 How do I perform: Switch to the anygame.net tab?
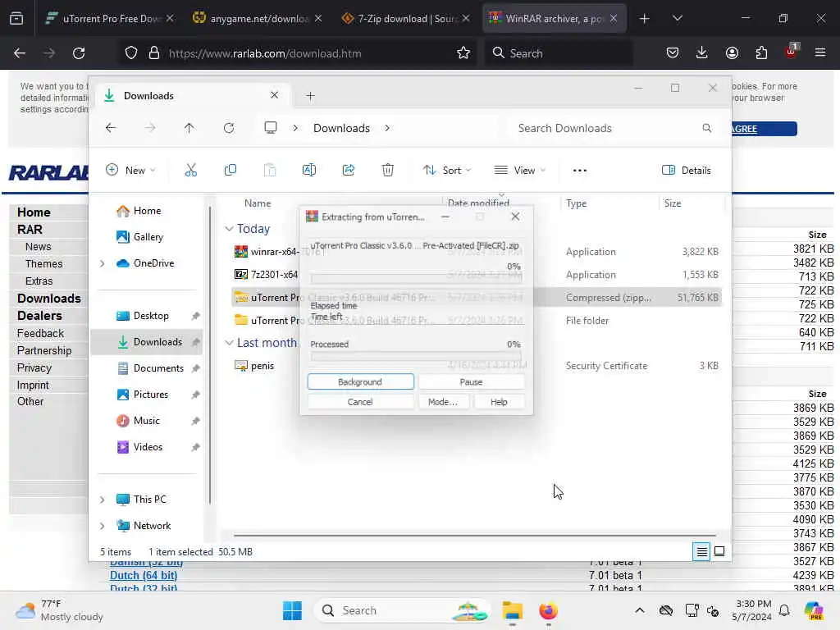tap(257, 18)
